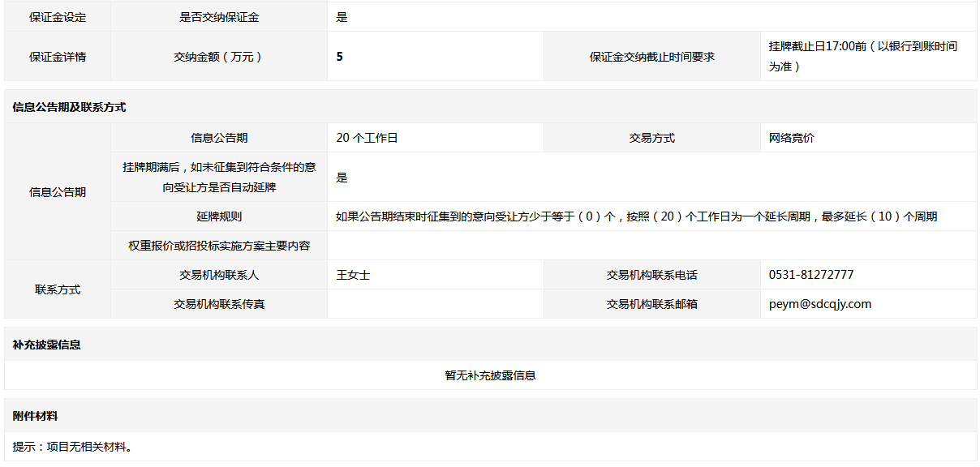The image size is (980, 467).
Task: Click the 保证金交纳截止时间要求 label
Action: 652,57
